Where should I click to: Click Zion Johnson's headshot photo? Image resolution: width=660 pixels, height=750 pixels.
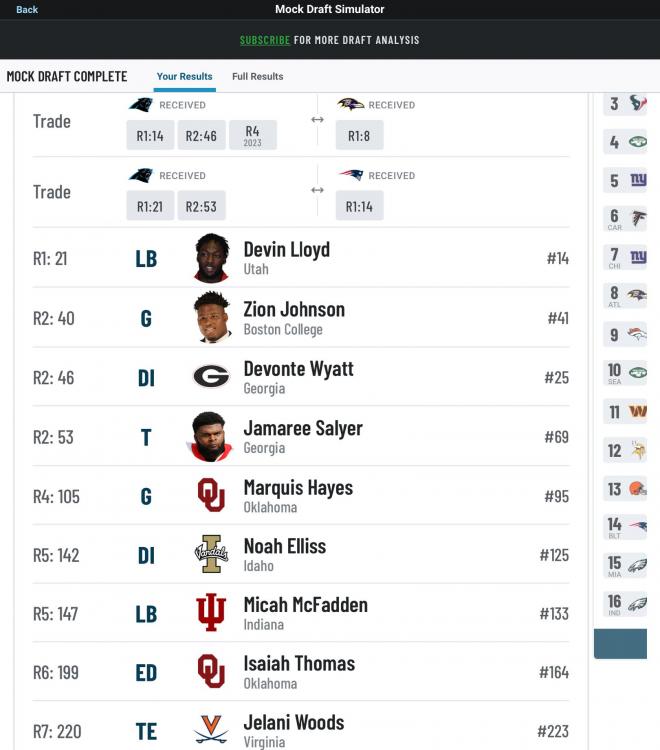pos(211,318)
